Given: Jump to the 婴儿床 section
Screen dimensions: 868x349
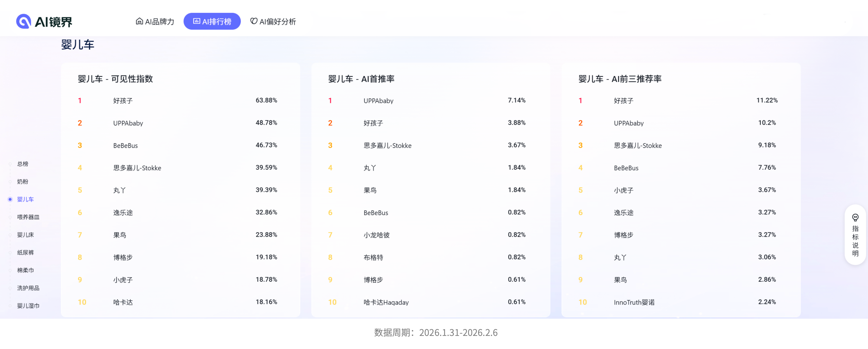Looking at the screenshot, I should click(x=25, y=235).
